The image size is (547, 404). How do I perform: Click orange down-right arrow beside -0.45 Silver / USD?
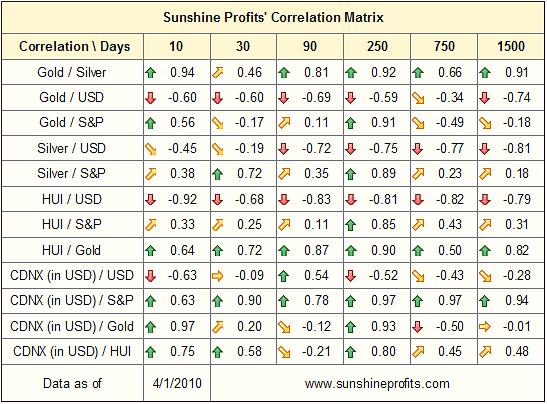click(x=151, y=149)
